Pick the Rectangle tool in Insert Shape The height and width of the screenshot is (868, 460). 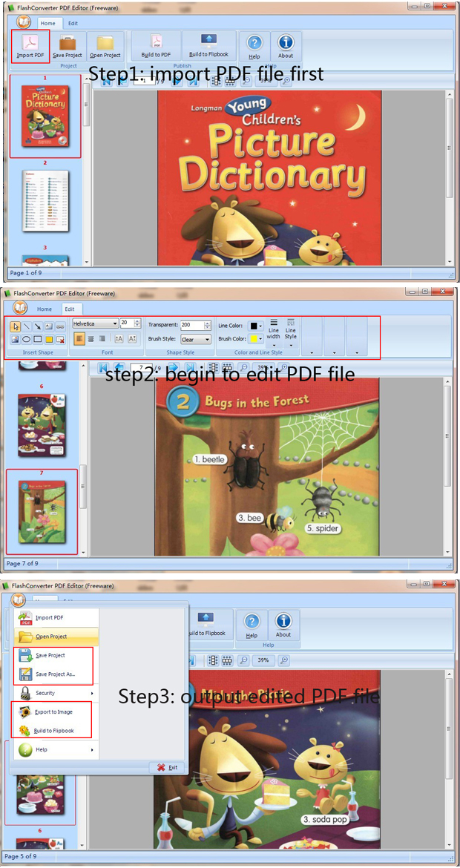pyautogui.click(x=38, y=339)
